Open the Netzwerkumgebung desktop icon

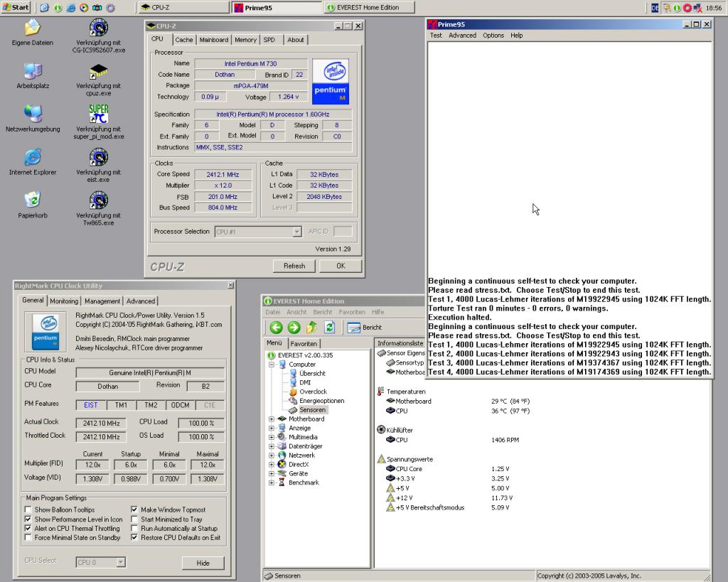tap(33, 114)
